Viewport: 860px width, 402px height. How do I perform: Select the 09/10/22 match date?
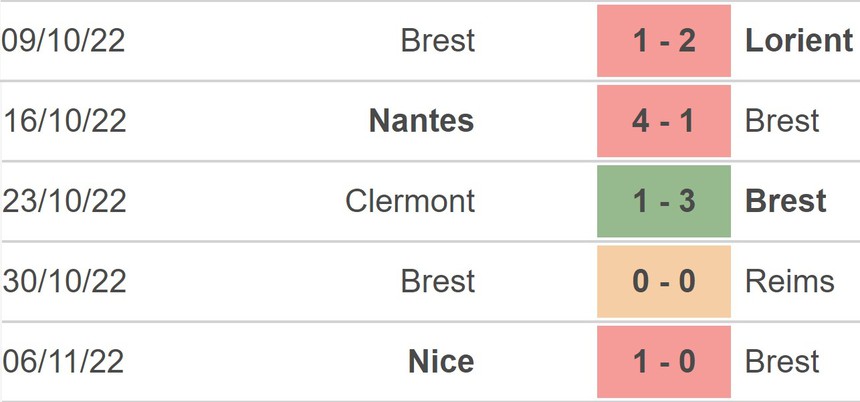(x=63, y=41)
